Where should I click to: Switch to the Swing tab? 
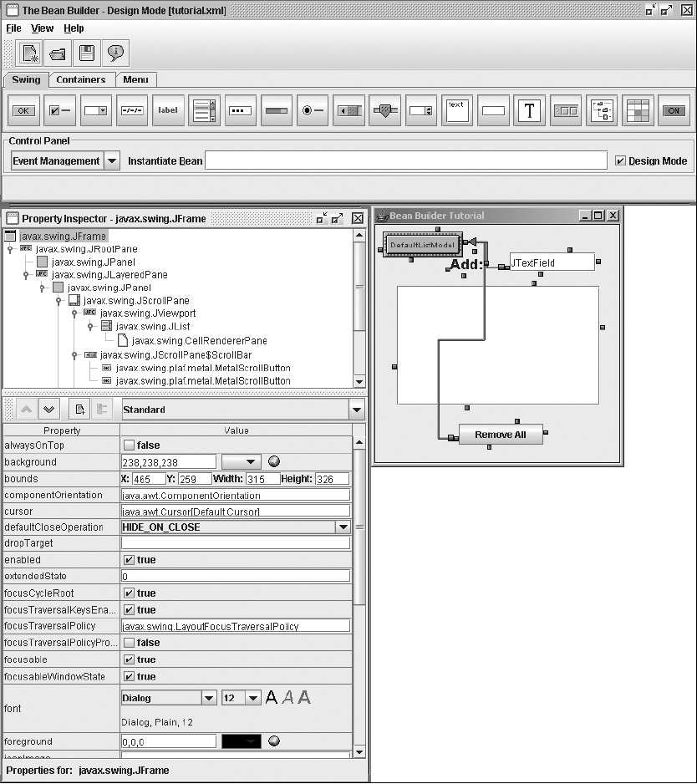point(26,79)
